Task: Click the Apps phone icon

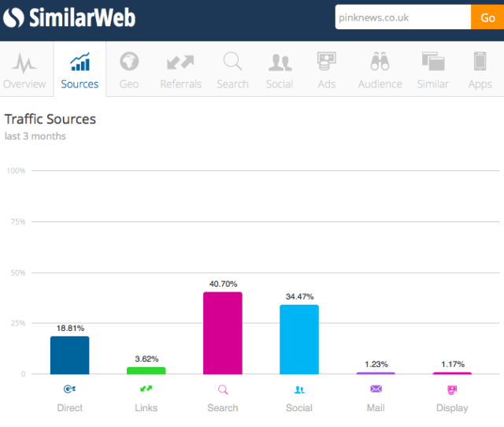Action: point(480,61)
